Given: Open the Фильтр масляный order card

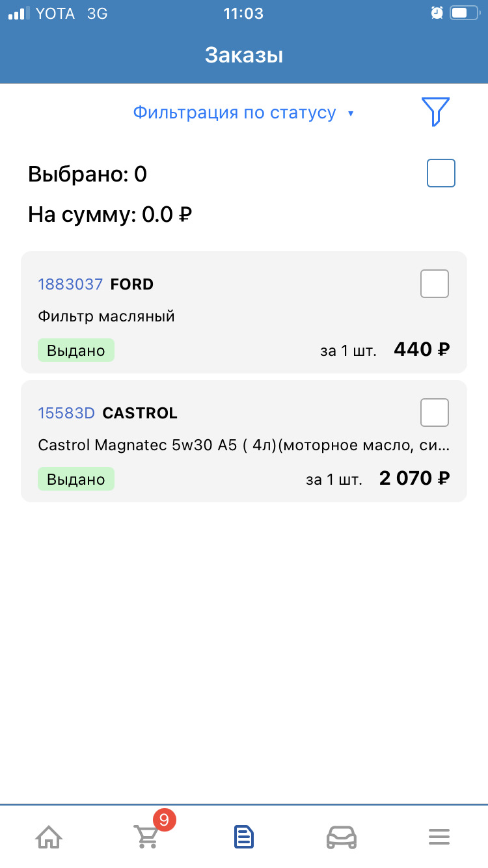Looking at the screenshot, I should click(x=106, y=317).
